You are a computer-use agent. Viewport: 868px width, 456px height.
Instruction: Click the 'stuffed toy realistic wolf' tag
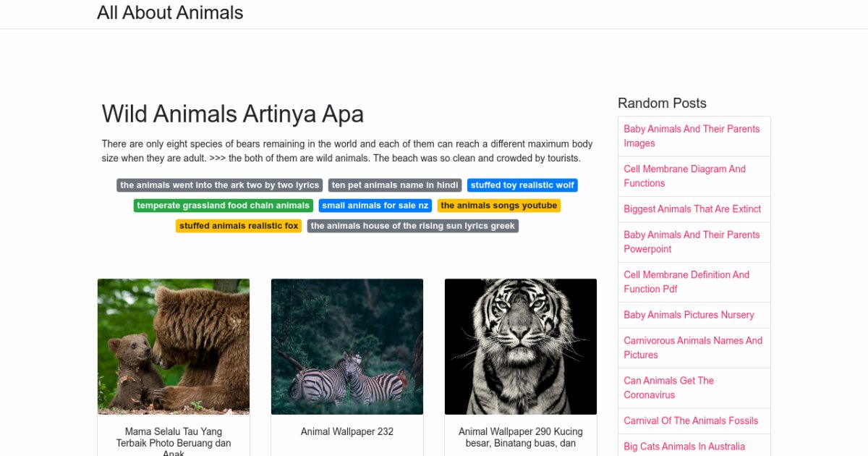(522, 185)
